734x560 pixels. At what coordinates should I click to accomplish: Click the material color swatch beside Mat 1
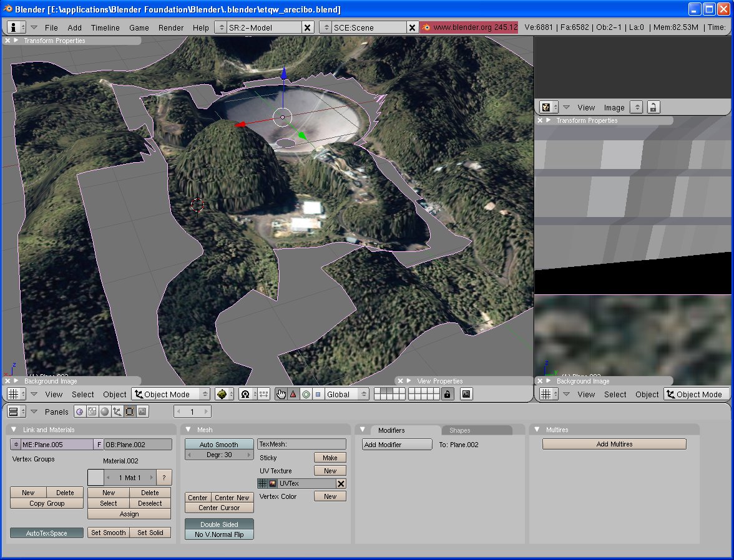[95, 478]
